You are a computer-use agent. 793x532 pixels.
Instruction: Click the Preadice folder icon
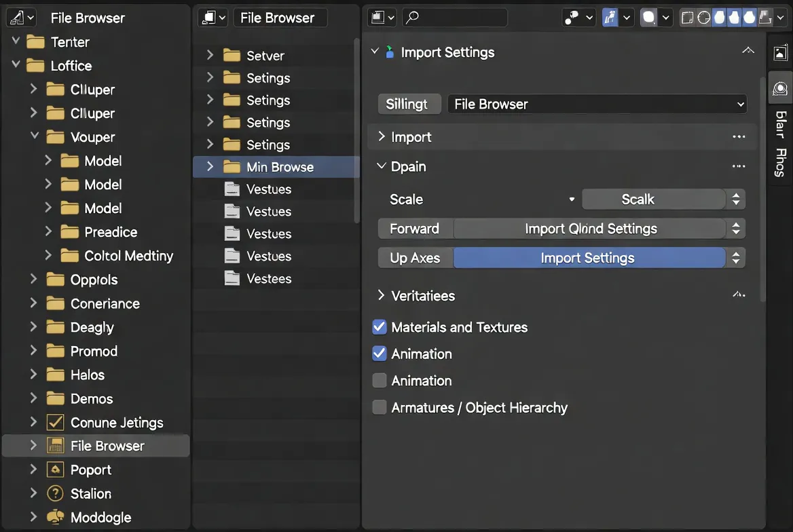click(x=69, y=231)
